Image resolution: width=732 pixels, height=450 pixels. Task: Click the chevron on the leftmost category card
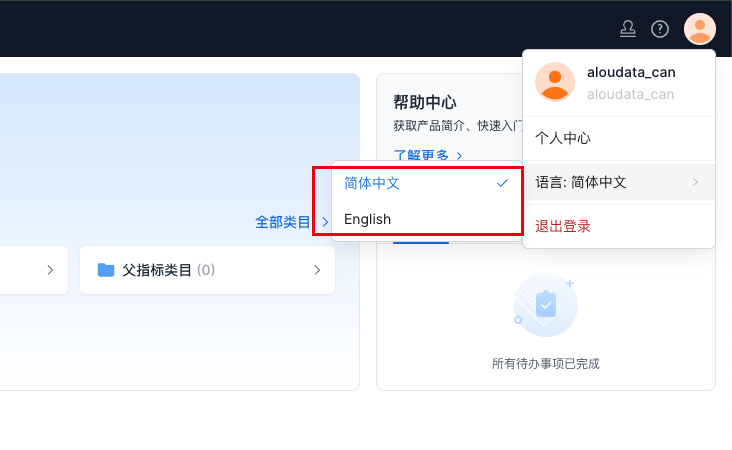(50, 270)
